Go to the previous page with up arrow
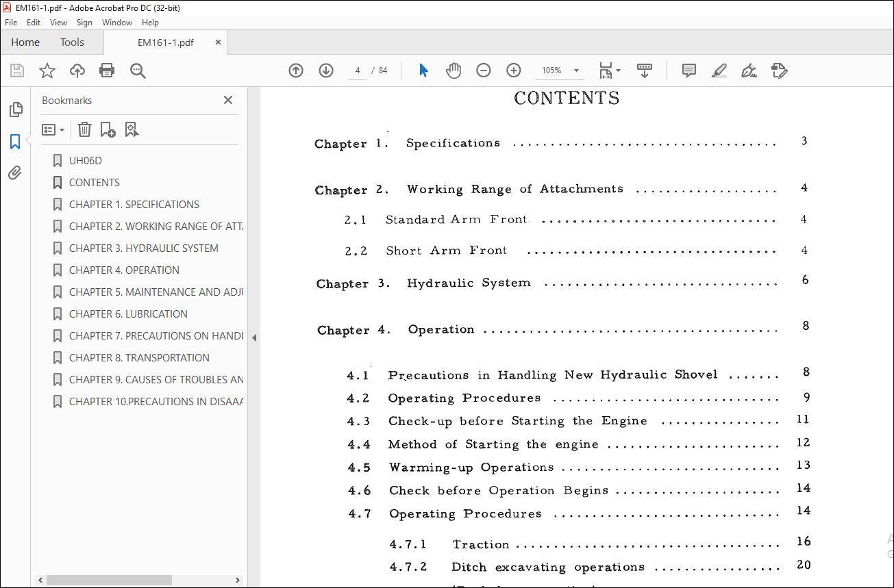This screenshot has width=894, height=588. pos(296,71)
